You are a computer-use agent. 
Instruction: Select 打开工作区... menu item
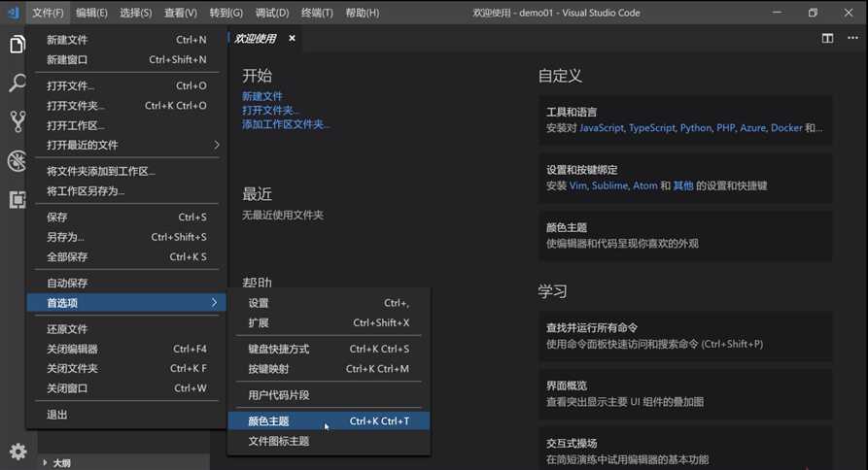pyautogui.click(x=126, y=125)
